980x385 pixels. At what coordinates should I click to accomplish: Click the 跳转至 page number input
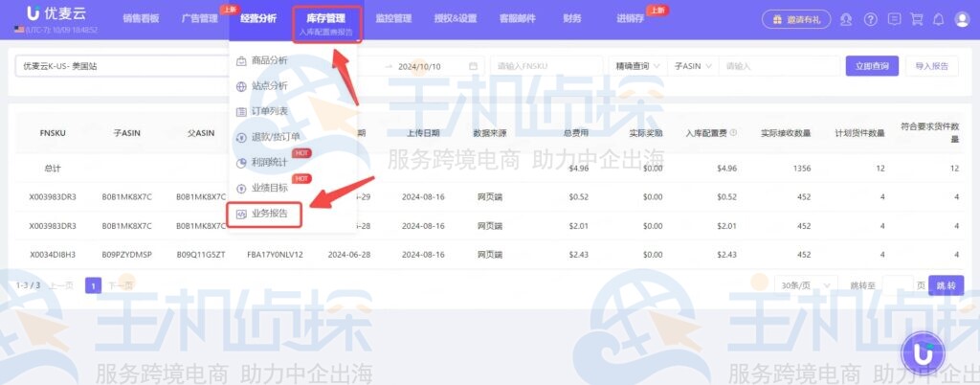[897, 285]
